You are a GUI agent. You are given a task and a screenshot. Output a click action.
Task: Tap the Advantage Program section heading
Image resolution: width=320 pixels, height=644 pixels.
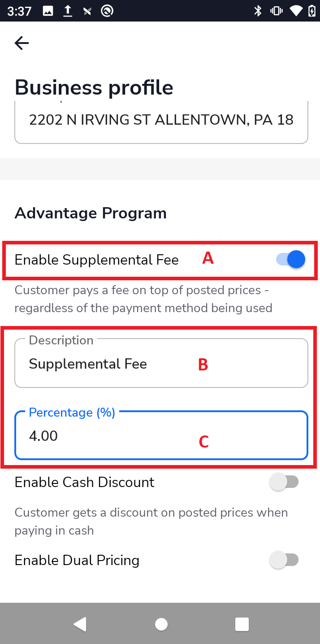(91, 213)
